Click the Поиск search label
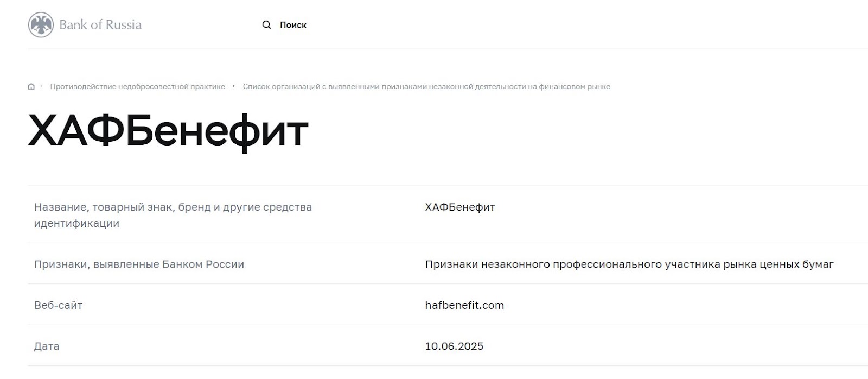Image resolution: width=868 pixels, height=379 pixels. point(293,25)
